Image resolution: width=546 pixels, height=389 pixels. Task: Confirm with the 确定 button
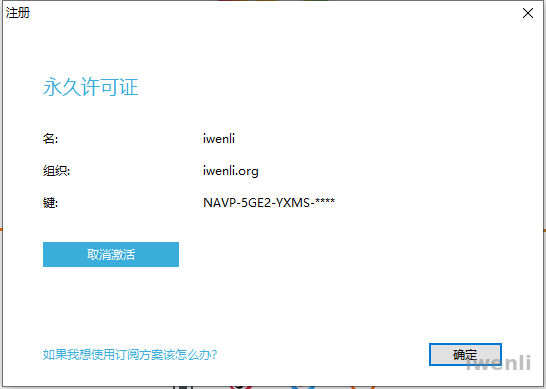(x=465, y=355)
